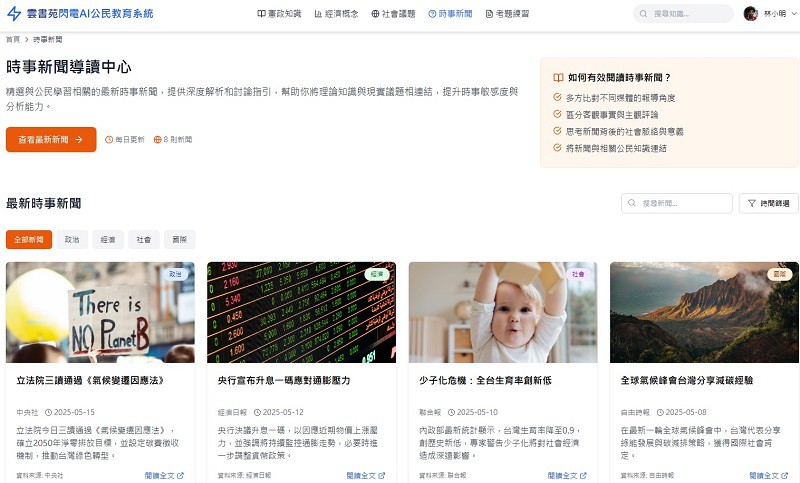Go to 社會議題 in the top navigation
800x483 pixels.
pos(393,14)
